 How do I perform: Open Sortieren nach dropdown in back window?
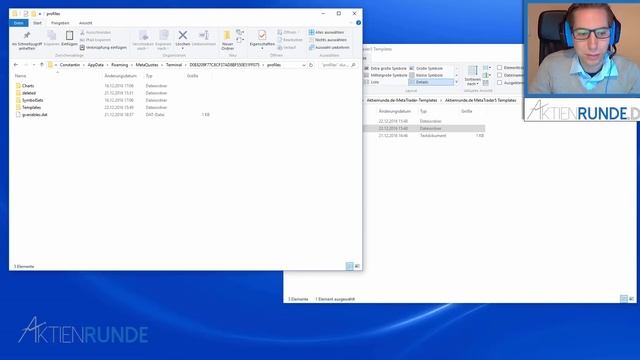pos(472,76)
